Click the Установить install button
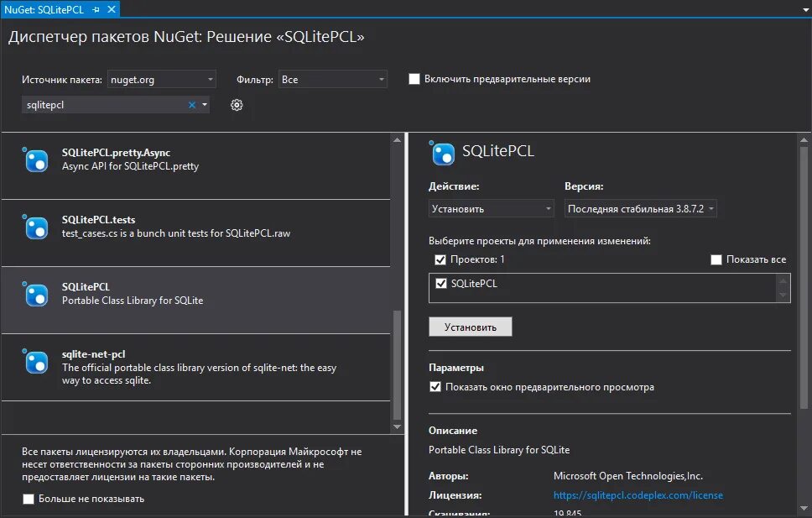Image resolution: width=812 pixels, height=518 pixels. (471, 327)
